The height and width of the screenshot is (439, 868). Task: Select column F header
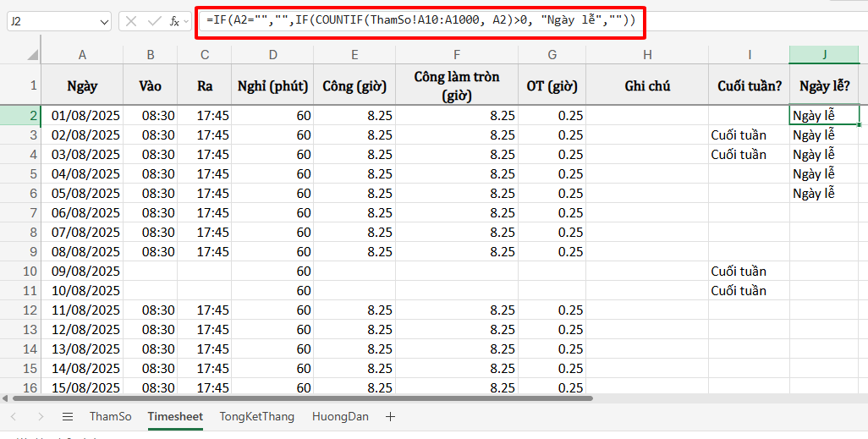(x=457, y=54)
